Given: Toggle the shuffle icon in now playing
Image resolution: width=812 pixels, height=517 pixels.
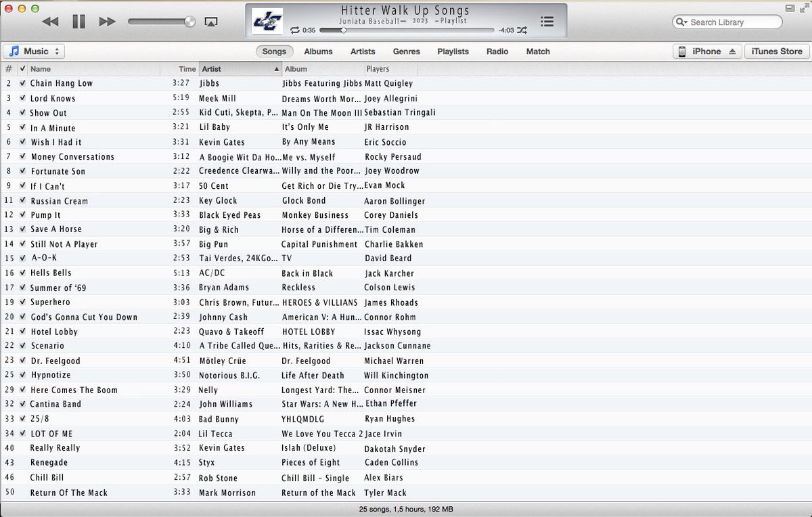Looking at the screenshot, I should click(x=522, y=30).
